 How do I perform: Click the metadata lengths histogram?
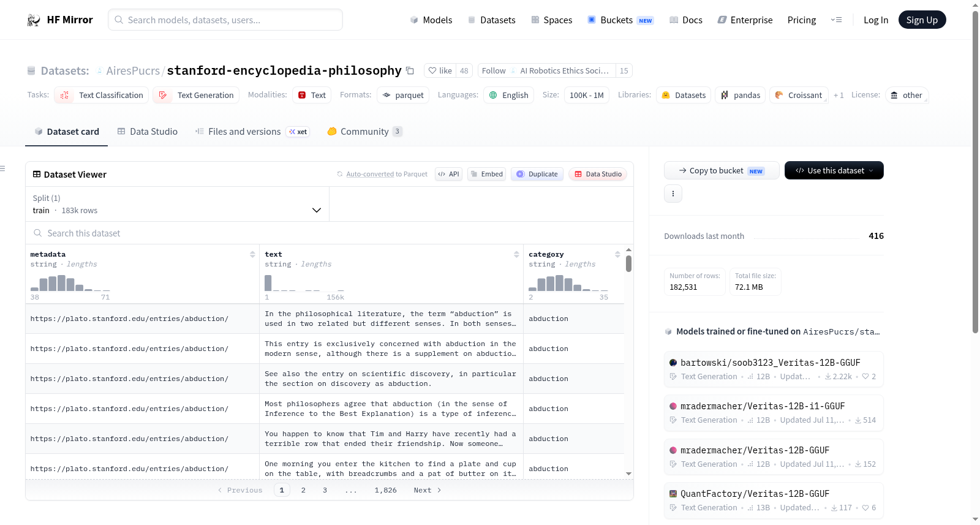tap(70, 283)
